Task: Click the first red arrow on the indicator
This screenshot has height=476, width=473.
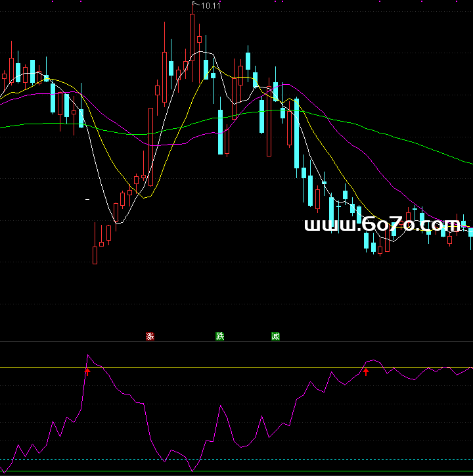Action: (87, 372)
